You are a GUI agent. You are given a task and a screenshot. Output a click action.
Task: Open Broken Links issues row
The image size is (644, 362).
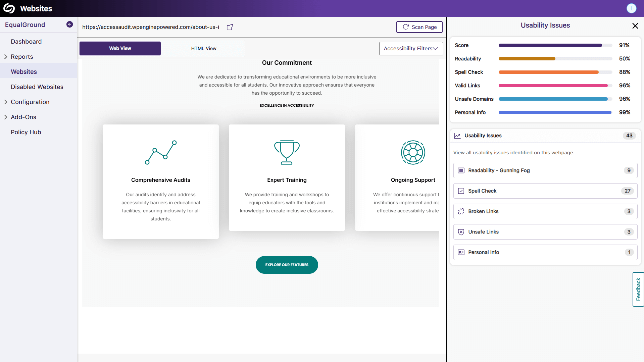coord(545,211)
